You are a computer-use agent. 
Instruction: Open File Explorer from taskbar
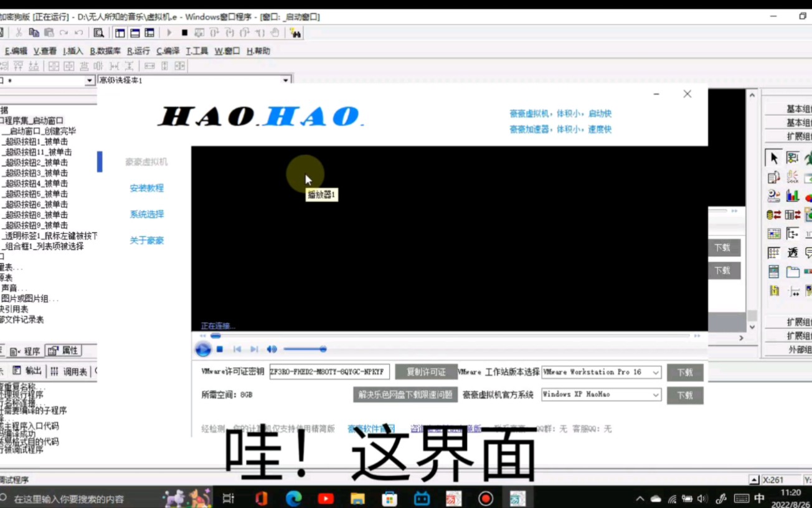click(357, 498)
